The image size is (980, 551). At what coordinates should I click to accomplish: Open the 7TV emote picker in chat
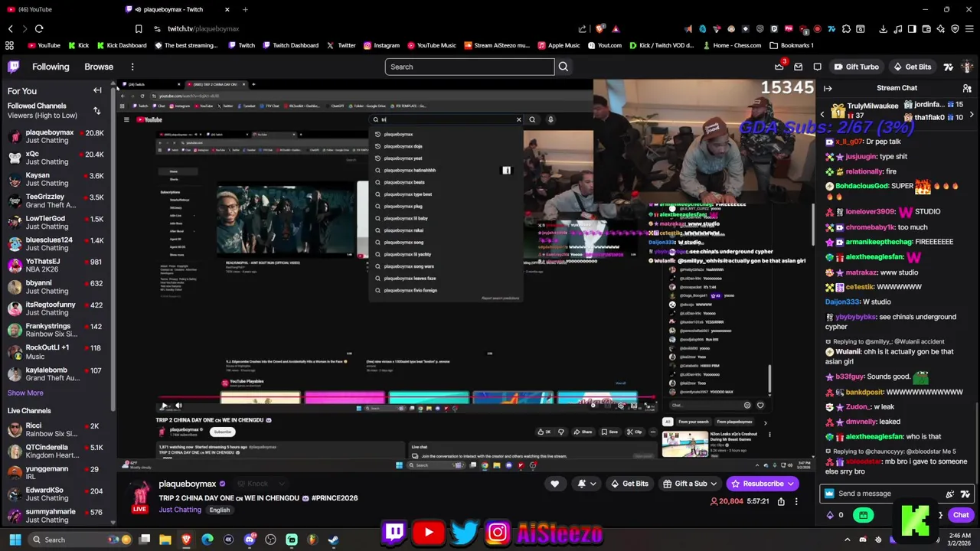[x=965, y=494]
